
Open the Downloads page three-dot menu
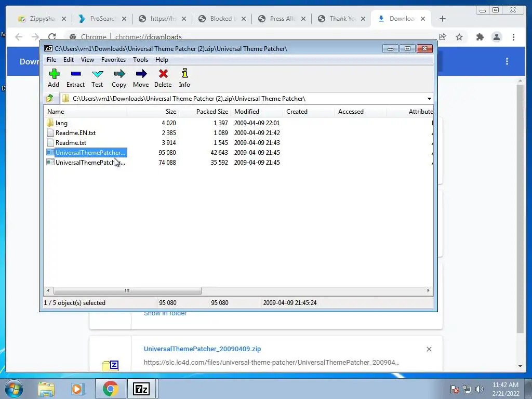pos(507,61)
